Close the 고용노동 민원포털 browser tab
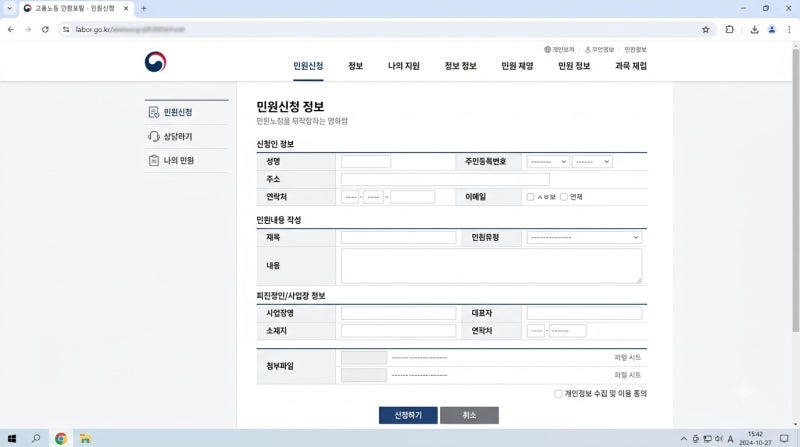800x447 pixels. coord(126,8)
